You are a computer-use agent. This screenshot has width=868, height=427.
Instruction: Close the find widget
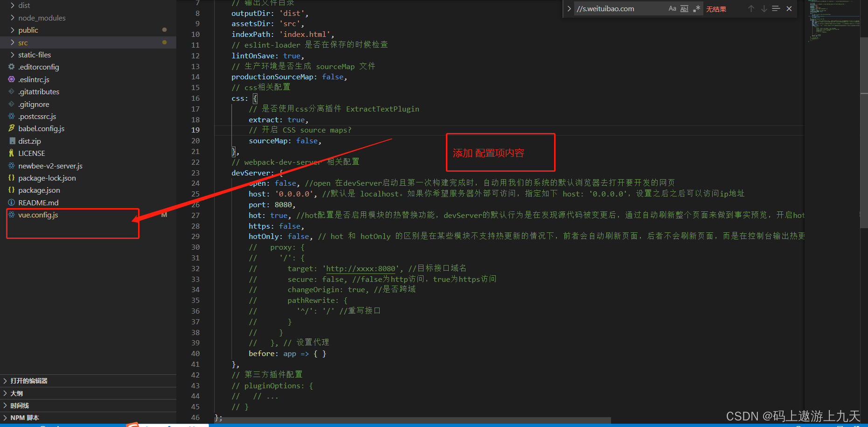tap(789, 8)
